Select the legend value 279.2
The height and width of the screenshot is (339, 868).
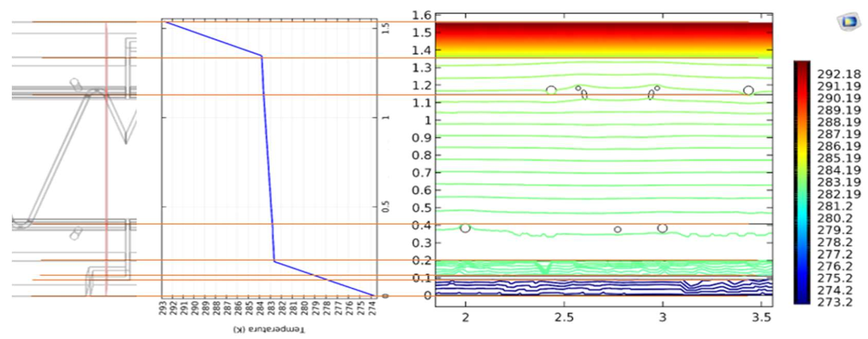click(835, 230)
